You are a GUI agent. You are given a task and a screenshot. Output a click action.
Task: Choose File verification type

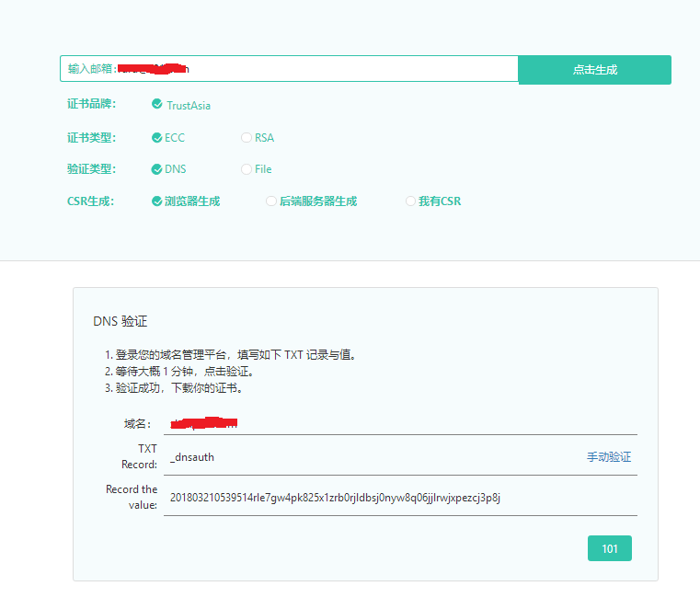(257, 169)
